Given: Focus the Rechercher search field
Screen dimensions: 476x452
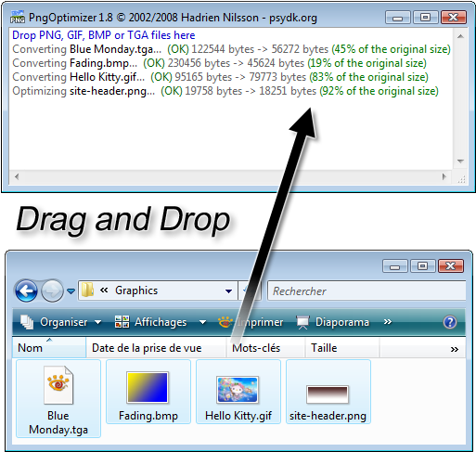Looking at the screenshot, I should pyautogui.click(x=367, y=291).
